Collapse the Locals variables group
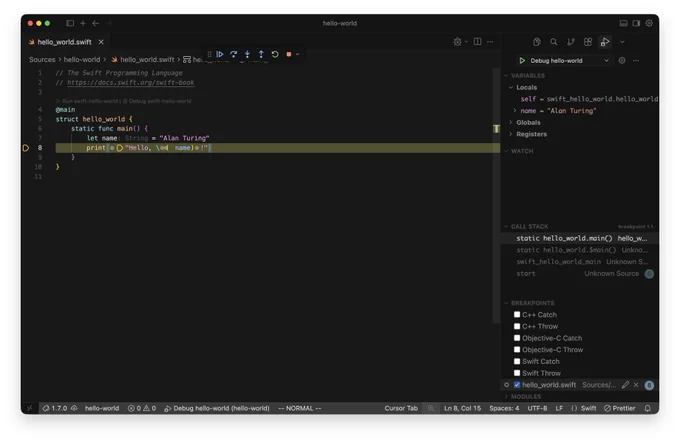This screenshot has width=680, height=442. click(x=511, y=87)
